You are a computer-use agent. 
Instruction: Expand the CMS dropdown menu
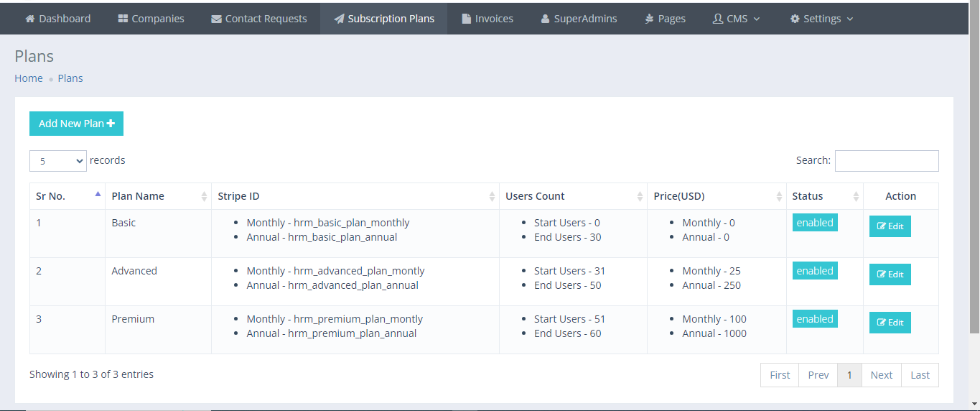[x=736, y=19]
